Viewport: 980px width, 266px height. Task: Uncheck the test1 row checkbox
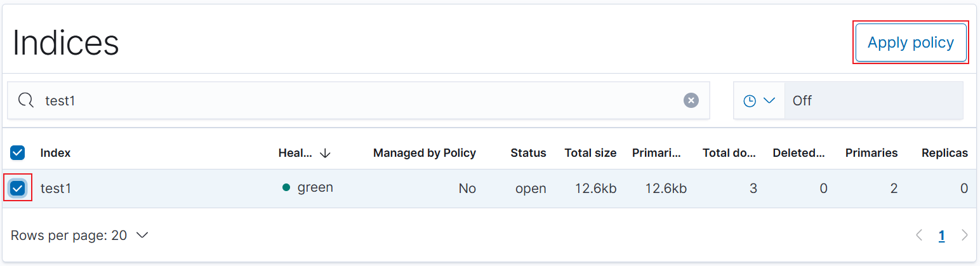point(18,188)
